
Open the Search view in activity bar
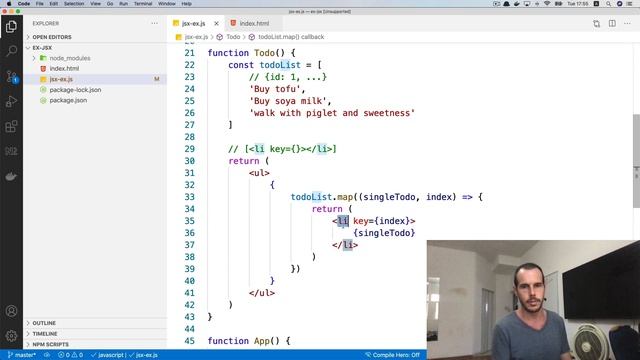(11, 51)
